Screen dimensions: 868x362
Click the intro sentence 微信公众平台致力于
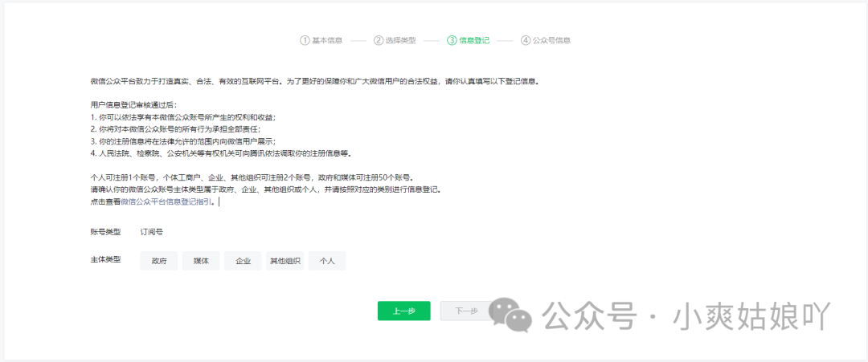point(314,81)
